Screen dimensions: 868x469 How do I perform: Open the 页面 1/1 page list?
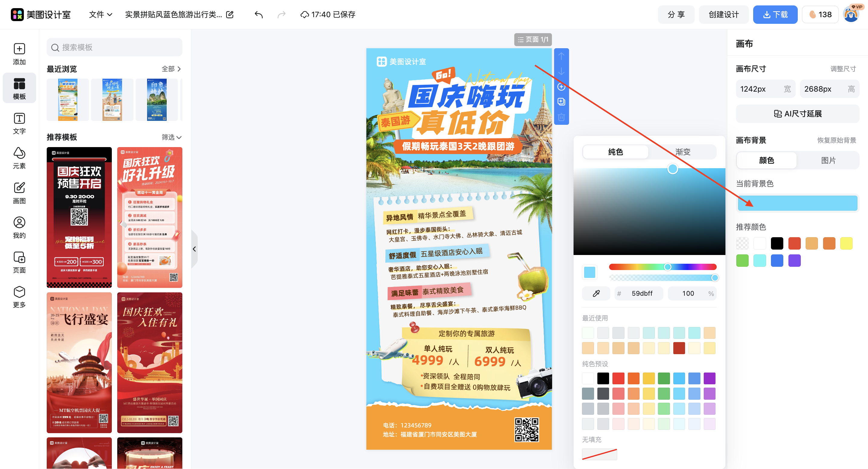(533, 39)
